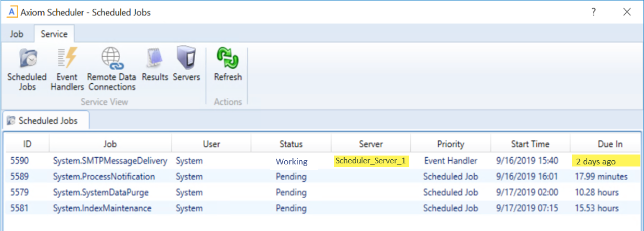
Task: Click Pending status of IndexMaintenance row
Action: [x=291, y=209]
